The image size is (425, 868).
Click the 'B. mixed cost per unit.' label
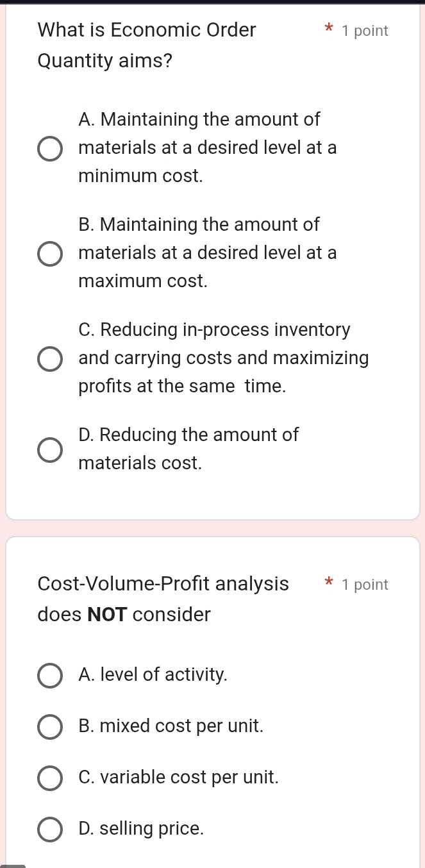click(x=171, y=726)
